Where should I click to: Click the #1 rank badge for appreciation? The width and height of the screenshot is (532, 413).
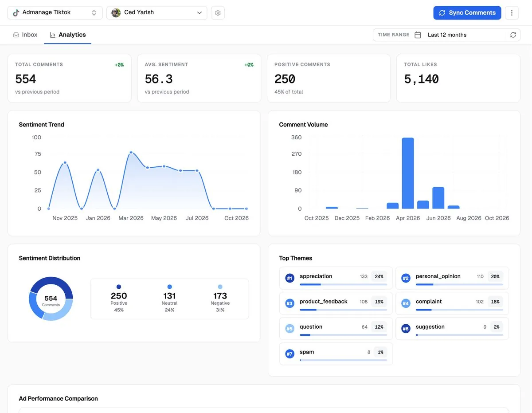pyautogui.click(x=290, y=278)
